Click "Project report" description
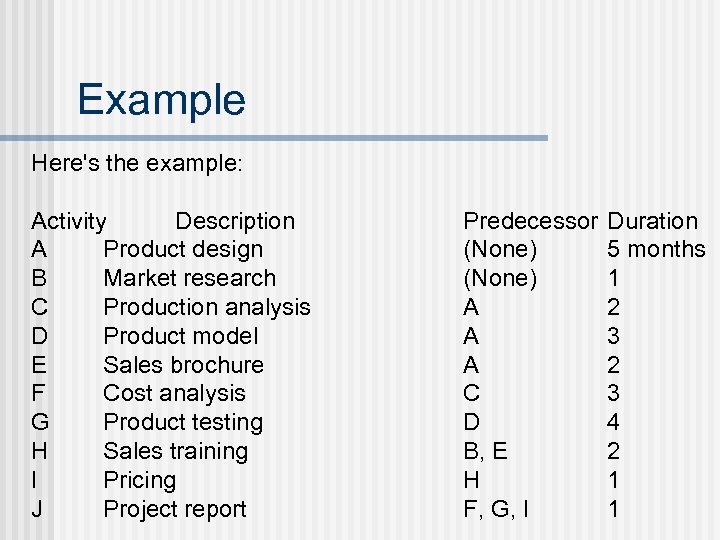The height and width of the screenshot is (540, 720). coord(174,509)
